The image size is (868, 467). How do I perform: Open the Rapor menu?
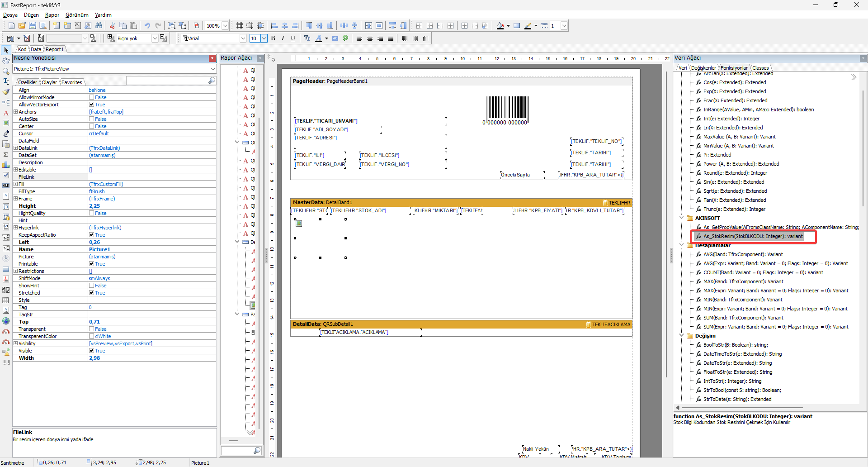[52, 15]
